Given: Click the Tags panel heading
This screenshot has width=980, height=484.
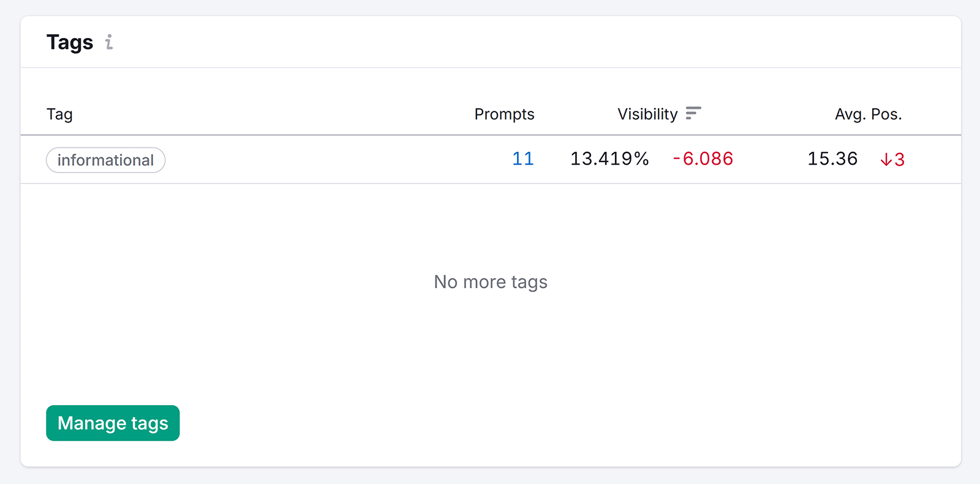Looking at the screenshot, I should pyautogui.click(x=70, y=42).
